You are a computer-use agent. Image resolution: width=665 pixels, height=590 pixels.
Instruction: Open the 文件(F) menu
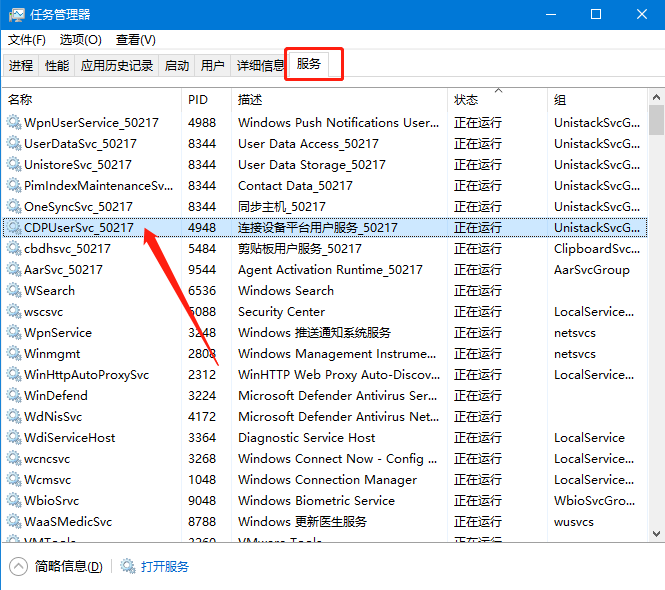27,40
